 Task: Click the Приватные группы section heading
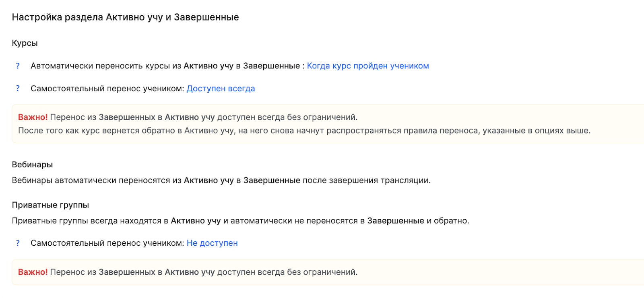[x=50, y=205]
